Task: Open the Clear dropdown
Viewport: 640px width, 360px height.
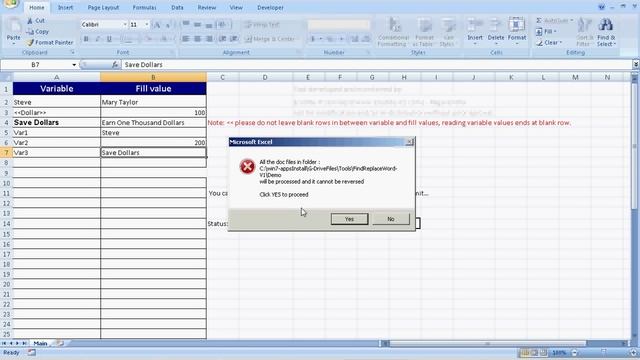Action: (549, 42)
